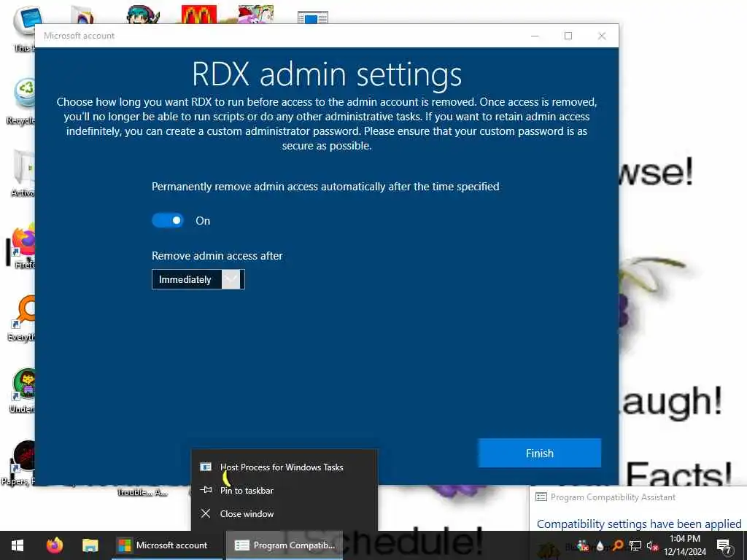Click the colorful people tray icon

583,545
